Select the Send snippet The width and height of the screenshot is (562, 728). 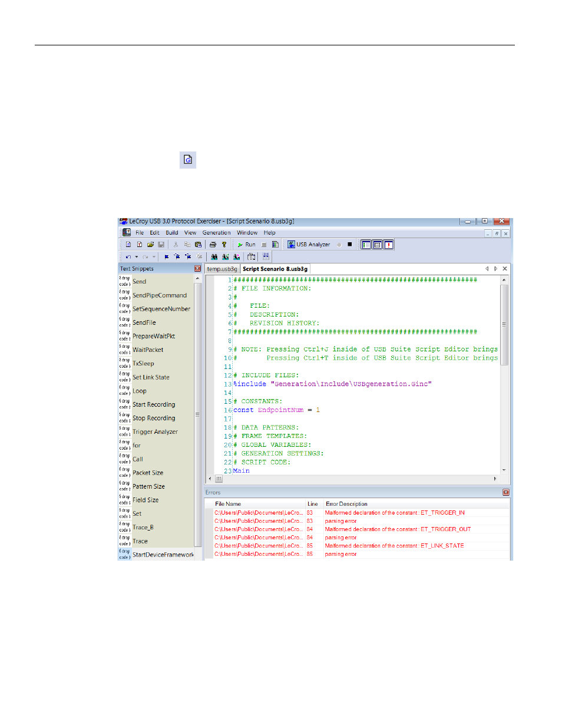click(139, 282)
